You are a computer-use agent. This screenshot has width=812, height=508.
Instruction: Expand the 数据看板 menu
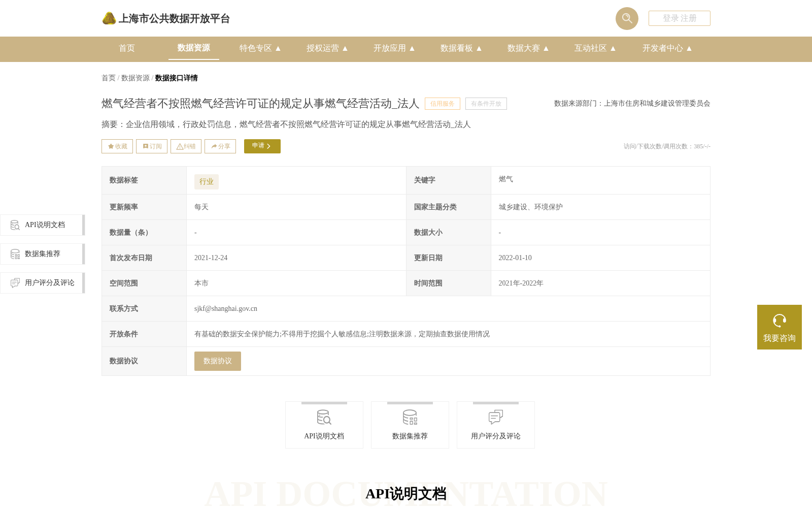(x=461, y=48)
